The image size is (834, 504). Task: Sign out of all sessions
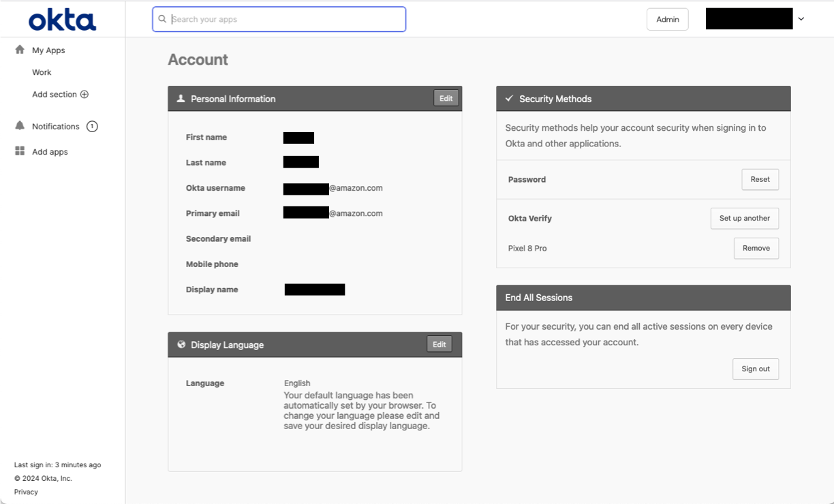click(x=756, y=368)
